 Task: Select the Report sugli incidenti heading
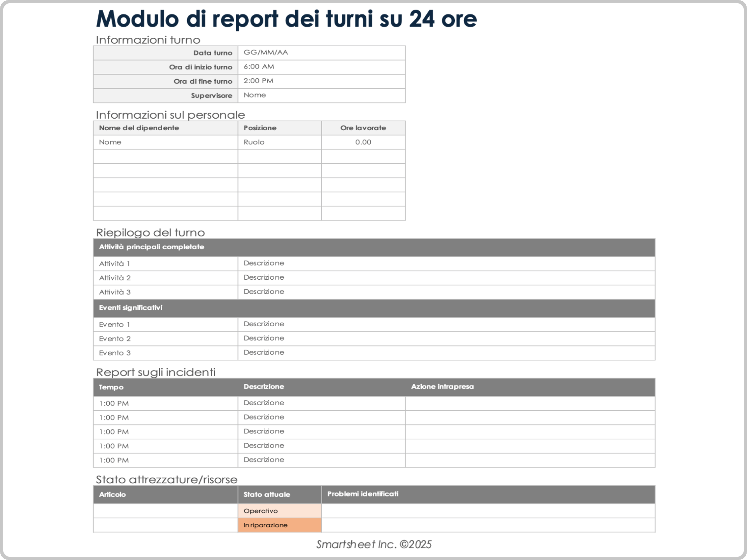point(155,372)
